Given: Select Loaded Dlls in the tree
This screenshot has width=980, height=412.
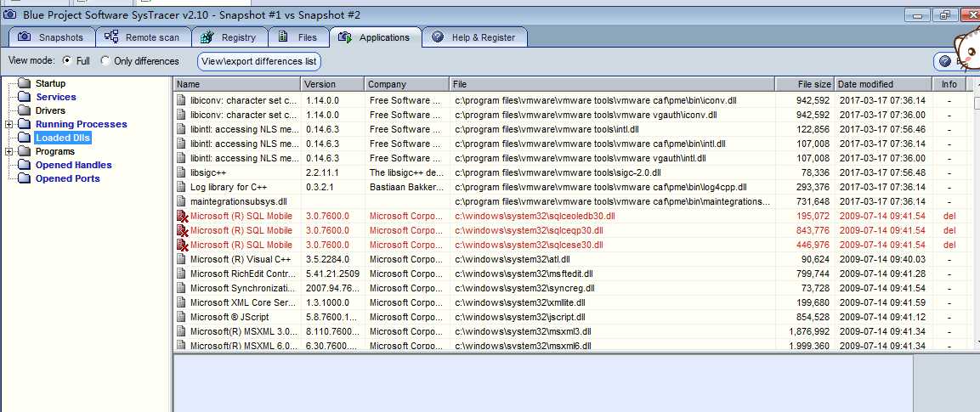Looking at the screenshot, I should tap(63, 138).
